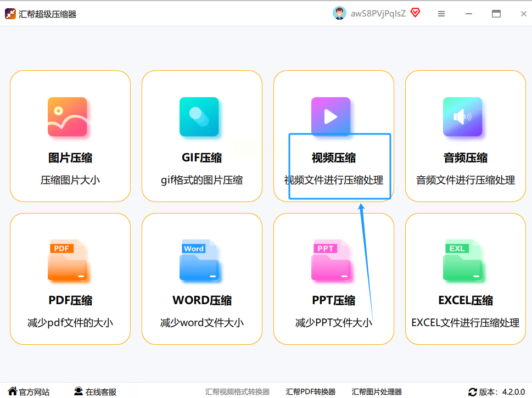Screen dimensions: 532x398
Task: Click the gif格式的图片压缩 description
Action: [x=202, y=180]
